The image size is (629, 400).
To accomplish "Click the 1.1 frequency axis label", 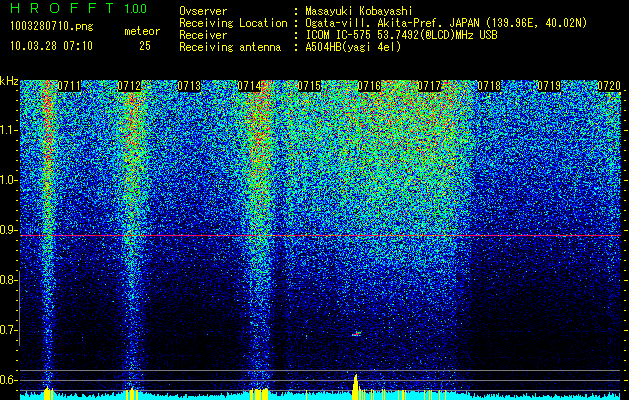I will coord(8,130).
